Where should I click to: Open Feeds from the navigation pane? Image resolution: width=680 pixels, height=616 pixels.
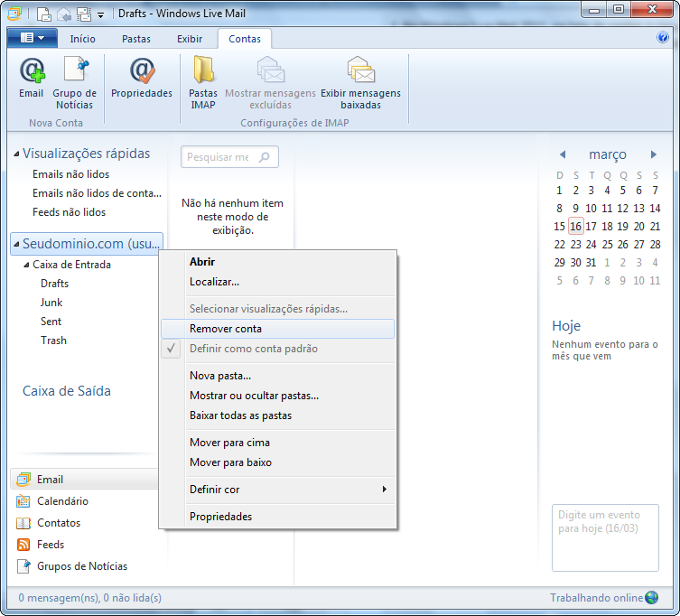click(51, 545)
